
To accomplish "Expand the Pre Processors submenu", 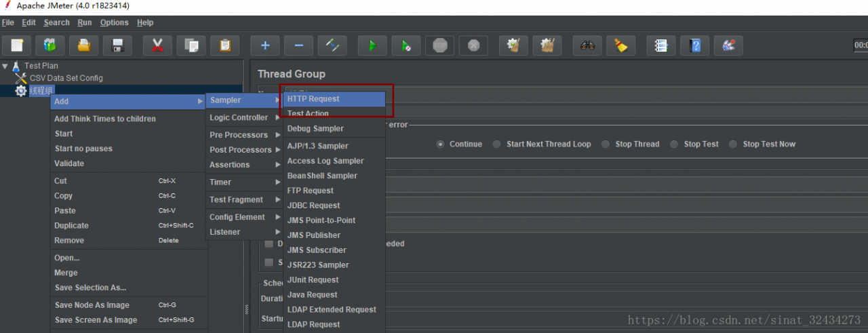I will [244, 135].
